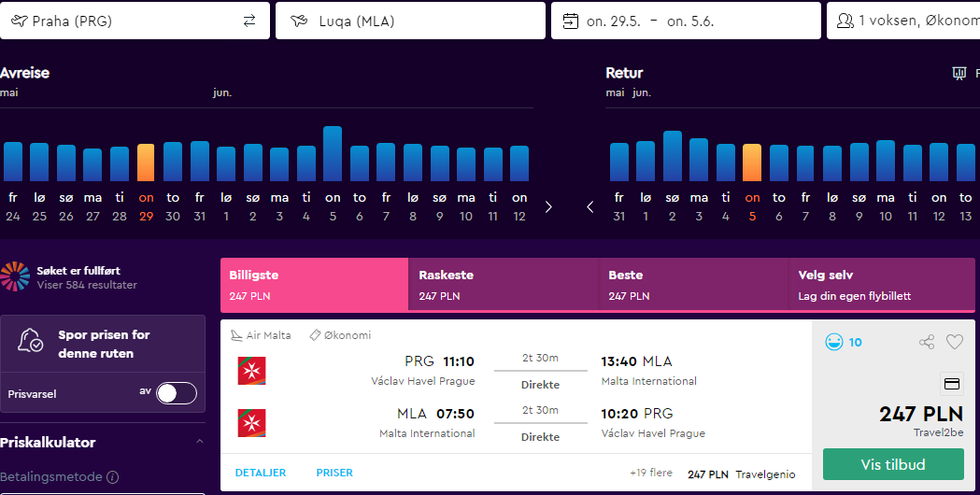The height and width of the screenshot is (495, 980).
Task: Click the calendar icon in date field
Action: [571, 21]
